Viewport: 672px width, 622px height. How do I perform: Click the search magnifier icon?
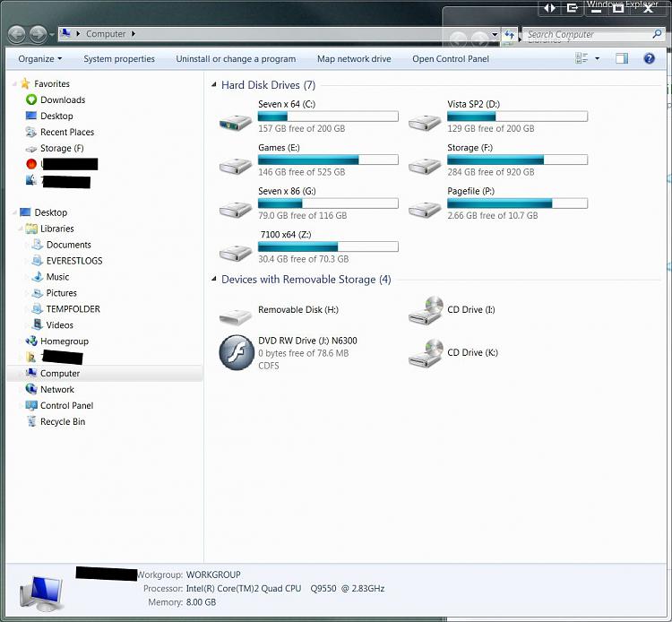[657, 34]
